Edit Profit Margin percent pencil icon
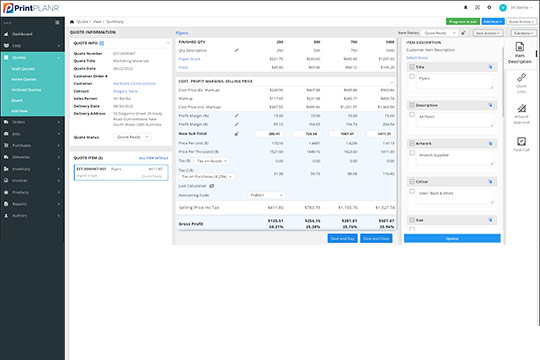 pos(237,116)
